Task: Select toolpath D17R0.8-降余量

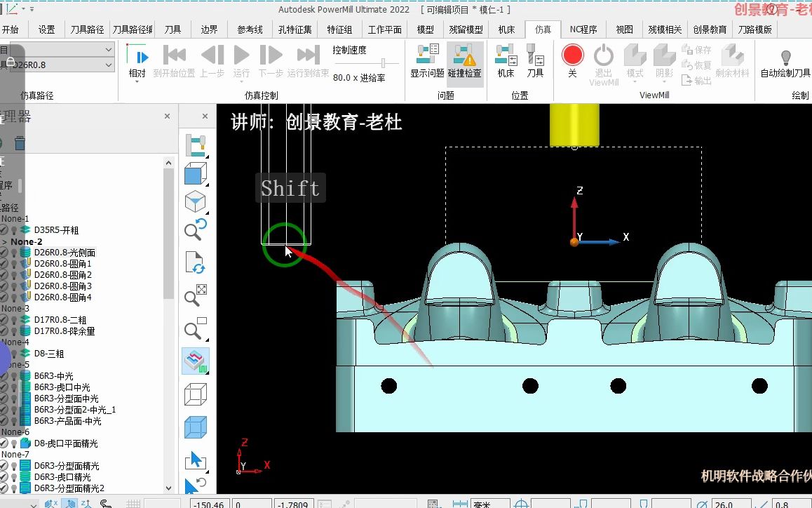Action: pyautogui.click(x=65, y=331)
